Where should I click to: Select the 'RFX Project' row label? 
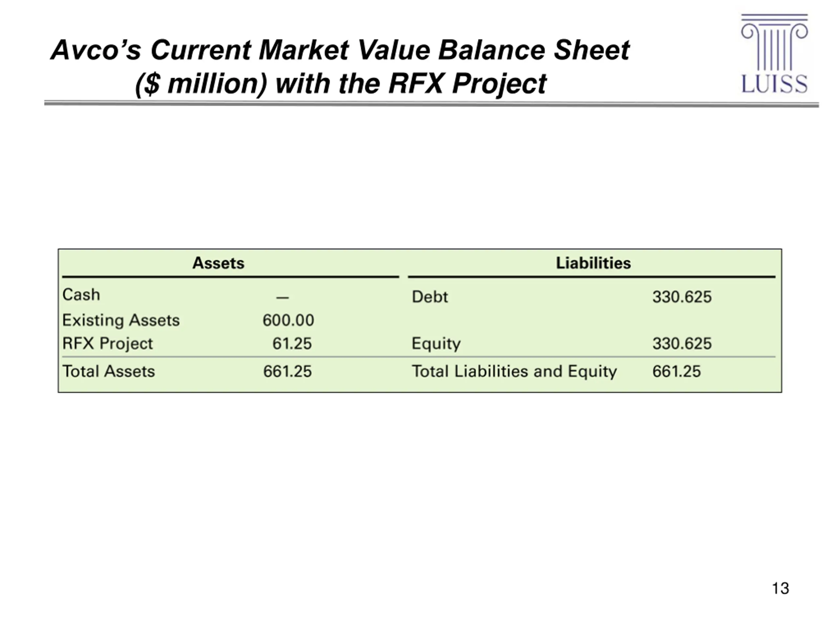[x=108, y=344]
